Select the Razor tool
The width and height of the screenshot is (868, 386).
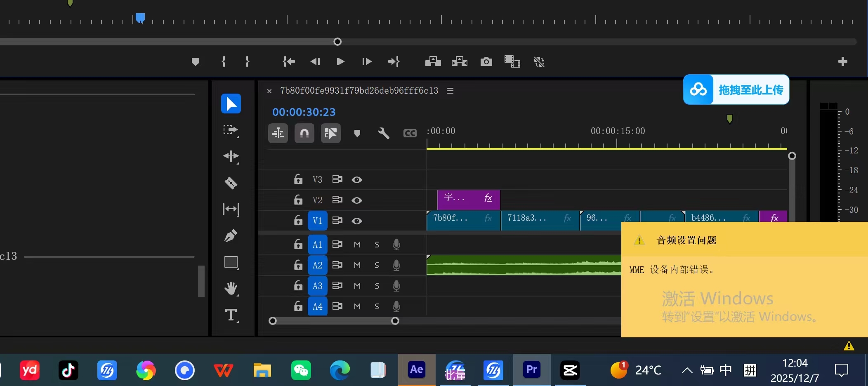tap(231, 183)
